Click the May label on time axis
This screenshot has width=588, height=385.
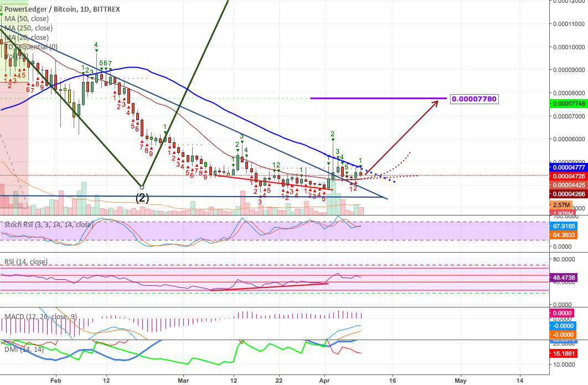pyautogui.click(x=461, y=381)
